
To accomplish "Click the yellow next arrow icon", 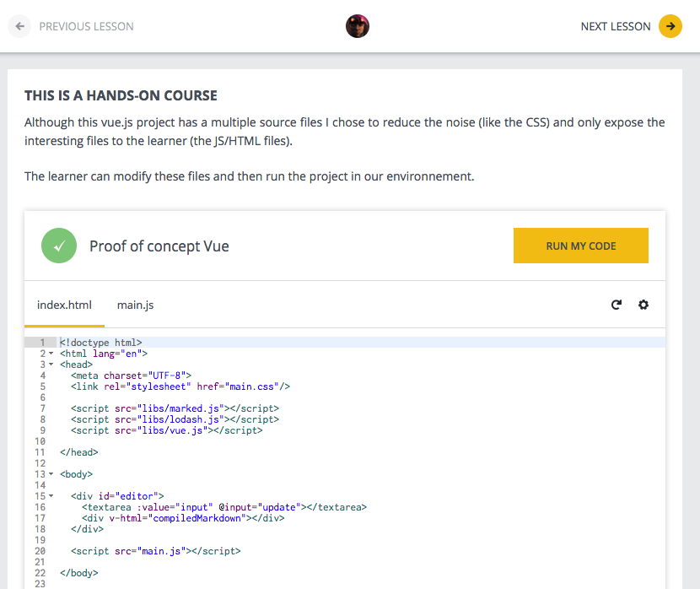I will [670, 26].
